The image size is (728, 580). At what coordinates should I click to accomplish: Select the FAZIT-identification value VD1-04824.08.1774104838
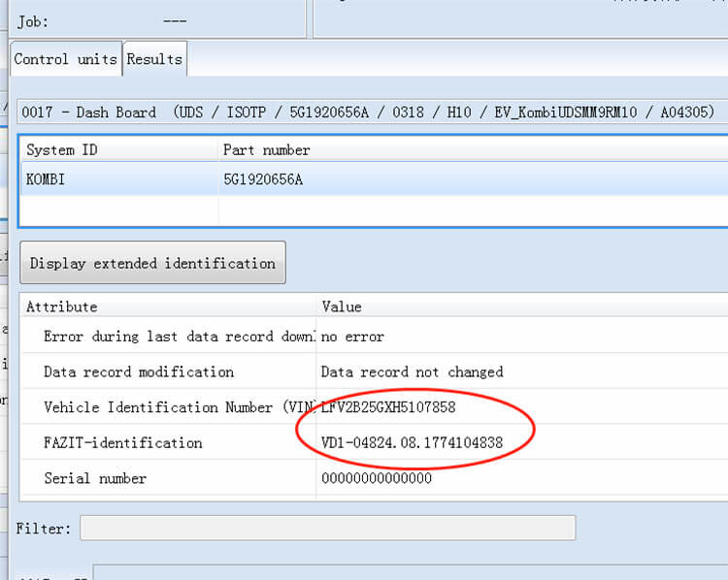point(412,442)
